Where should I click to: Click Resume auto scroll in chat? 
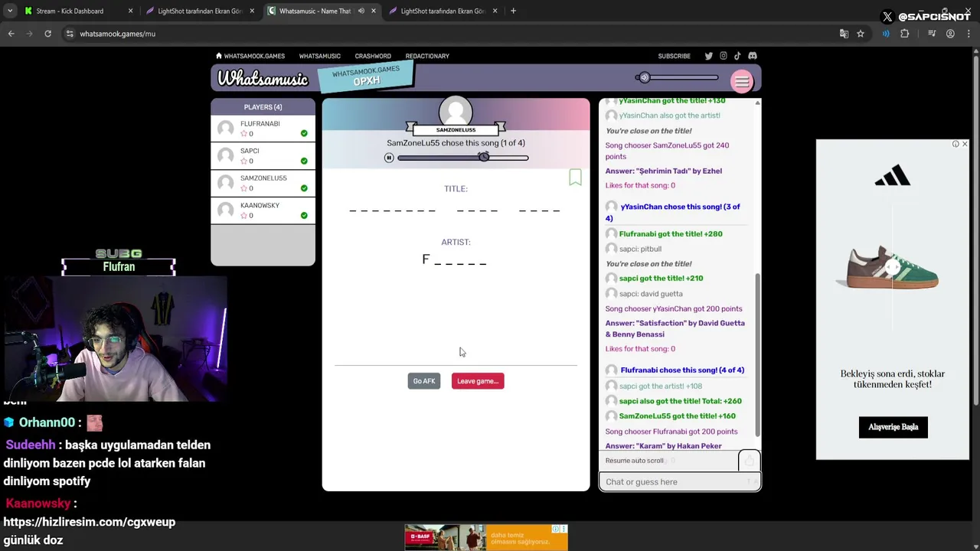click(x=635, y=461)
